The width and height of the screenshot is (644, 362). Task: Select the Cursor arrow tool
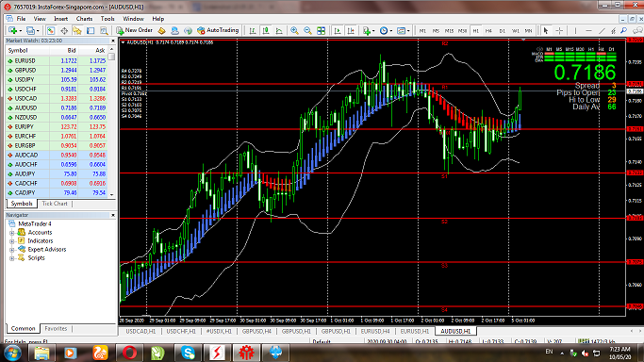(x=546, y=30)
